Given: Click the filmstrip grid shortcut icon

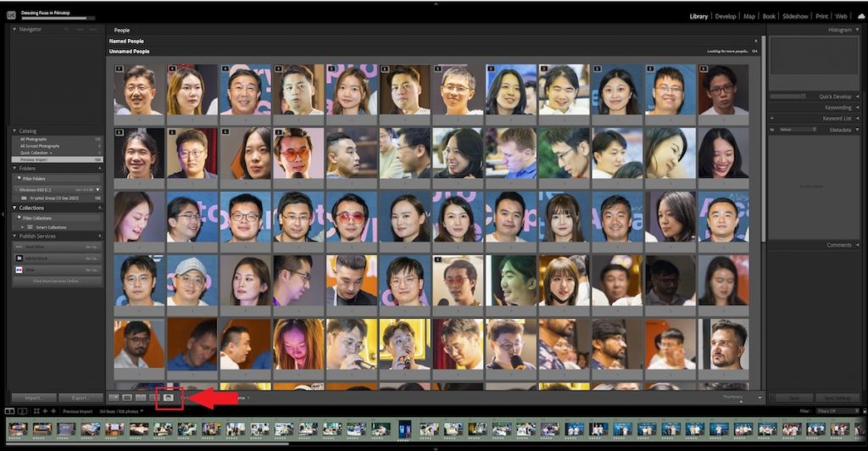Looking at the screenshot, I should point(36,411).
